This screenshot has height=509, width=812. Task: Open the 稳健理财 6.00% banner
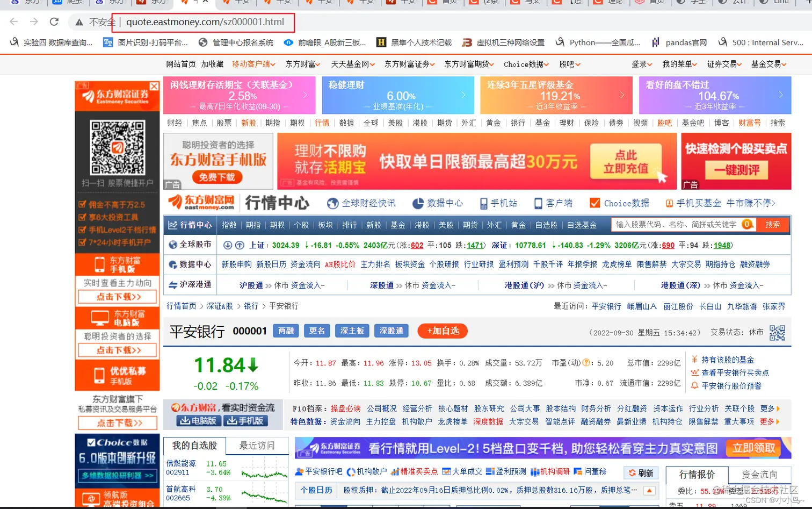coord(398,95)
